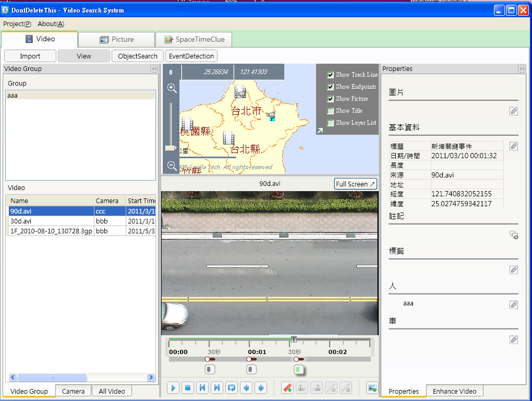532x401 pixels.
Task: Click the camera marker on the map
Action: (271, 115)
